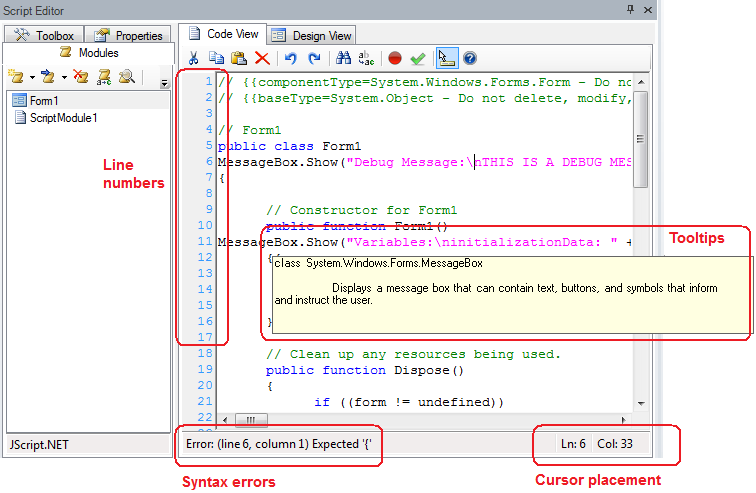The image size is (756, 493).
Task: Open Find with the binoculars icon
Action: pyautogui.click(x=344, y=59)
